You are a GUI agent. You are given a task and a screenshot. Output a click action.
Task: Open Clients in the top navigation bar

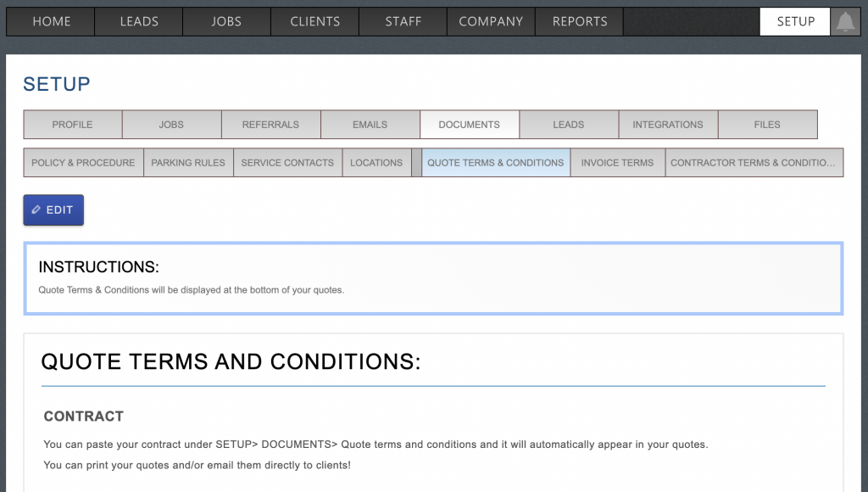[314, 22]
